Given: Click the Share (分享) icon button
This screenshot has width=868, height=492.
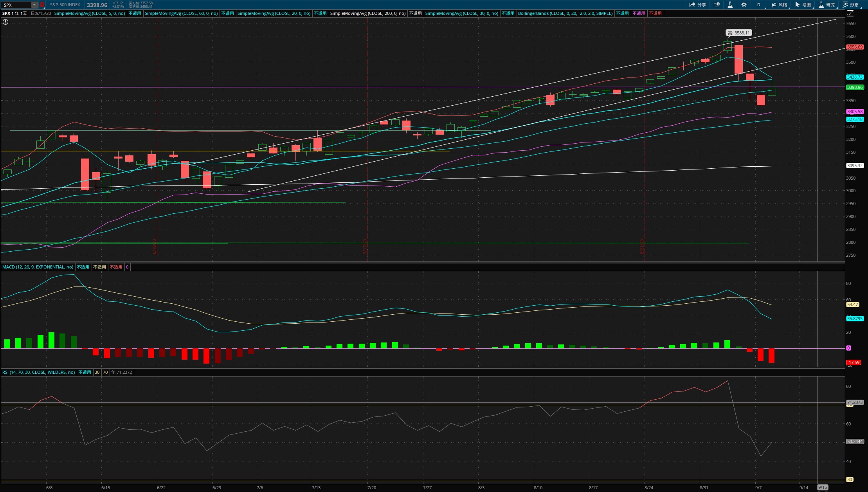Looking at the screenshot, I should 698,5.
